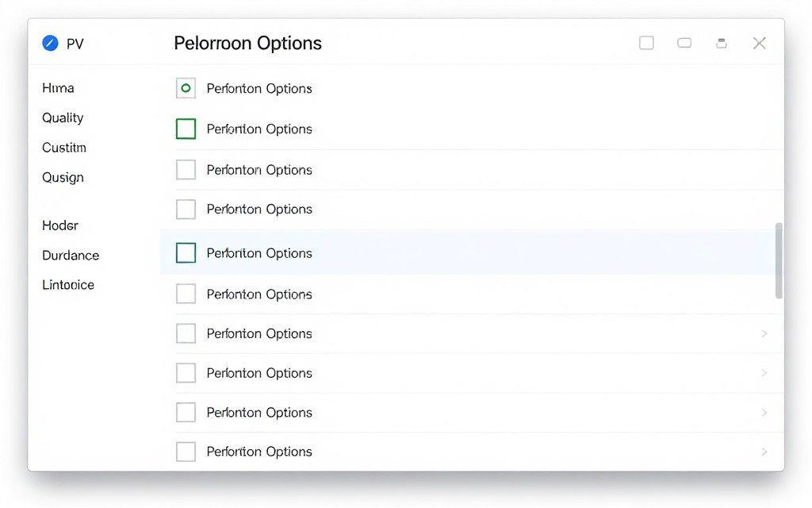
Task: Open the Quality section in the sidebar
Action: 63,117
